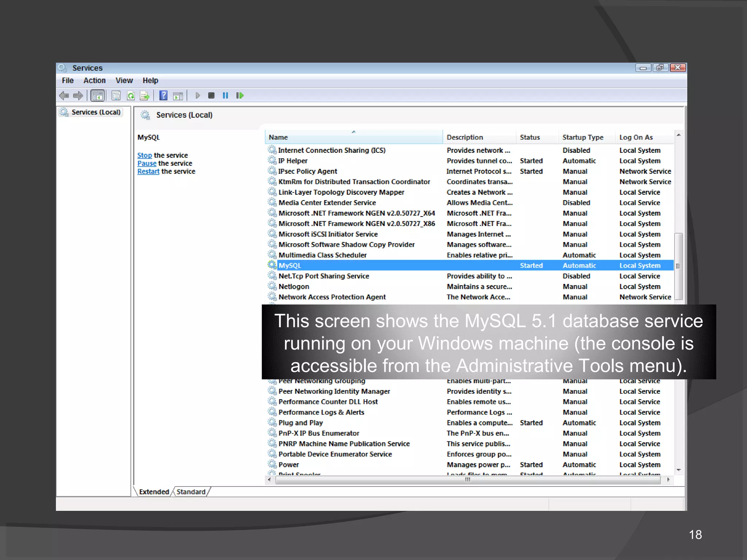Image resolution: width=747 pixels, height=560 pixels.
Task: Sort by the Startup Type column header
Action: pos(587,137)
